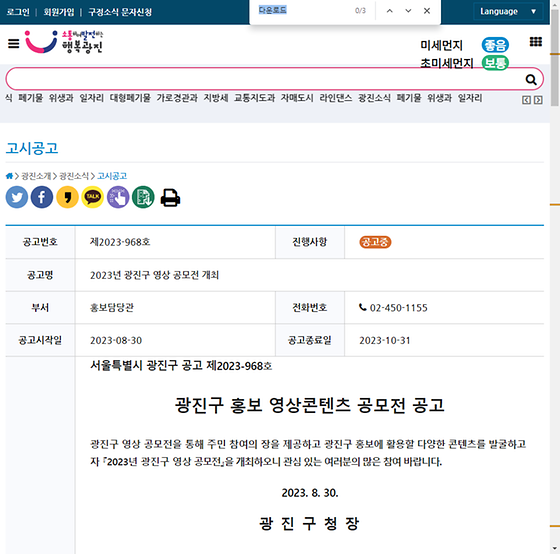Go to home via breadcrumb house icon
Viewport: 560px width, 554px height.
point(9,176)
